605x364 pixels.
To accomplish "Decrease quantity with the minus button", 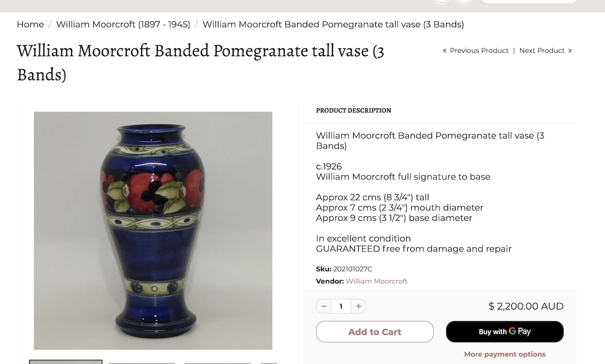I will 324,306.
